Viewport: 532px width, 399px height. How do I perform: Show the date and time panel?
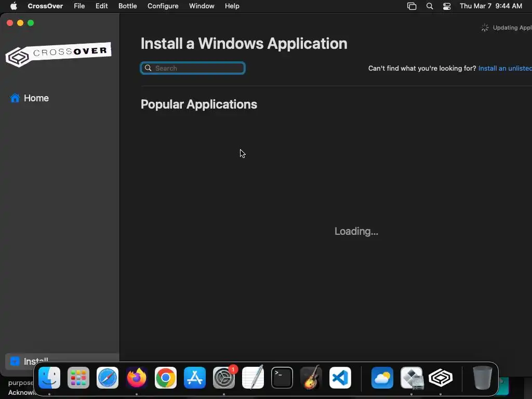click(x=490, y=6)
